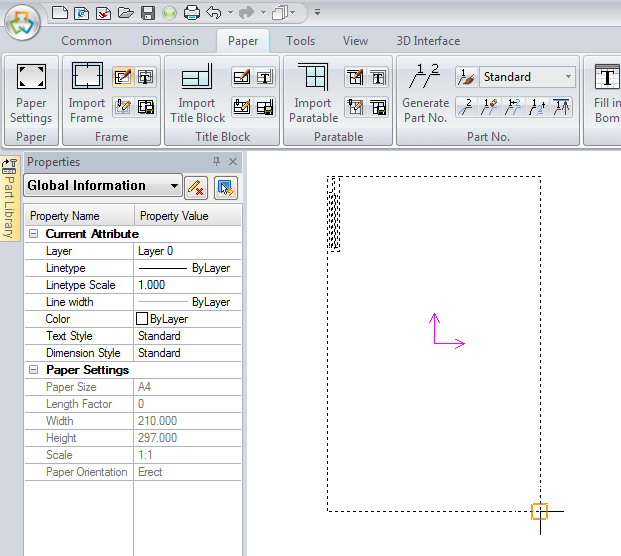
Task: Open the folder icon in quick toolbar
Action: click(126, 13)
